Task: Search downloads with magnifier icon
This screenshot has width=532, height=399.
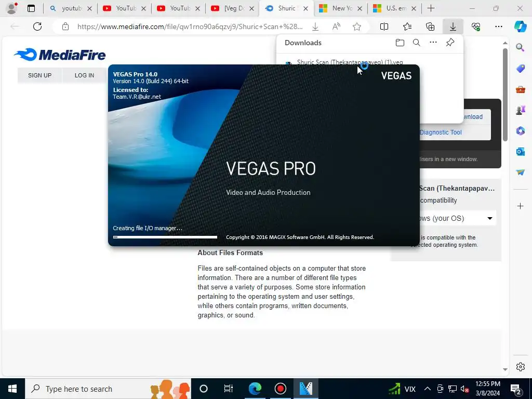Action: pyautogui.click(x=417, y=43)
